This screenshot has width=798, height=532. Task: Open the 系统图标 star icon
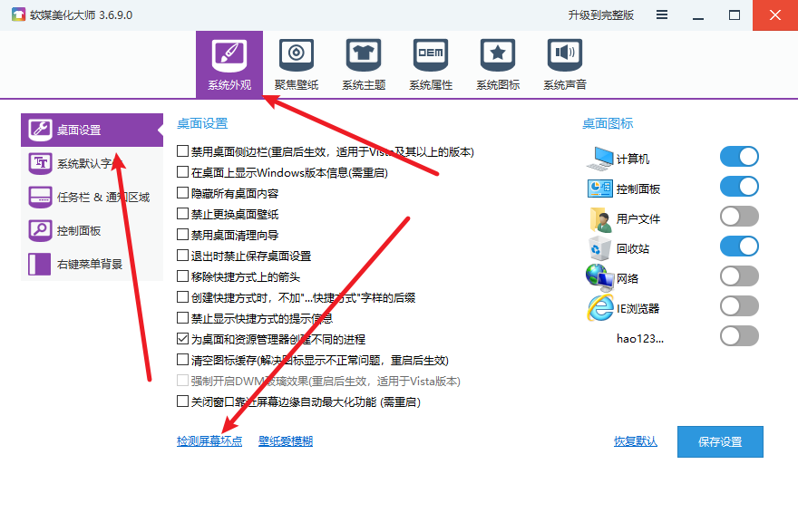[498, 55]
